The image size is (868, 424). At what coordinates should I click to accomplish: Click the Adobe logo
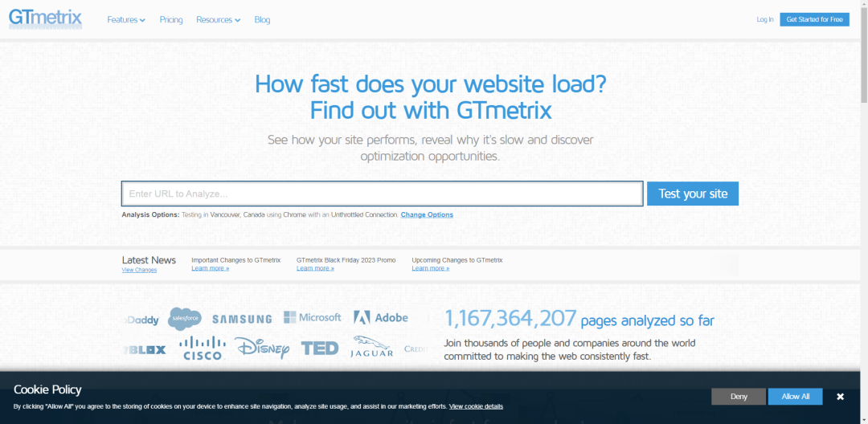[x=381, y=317]
